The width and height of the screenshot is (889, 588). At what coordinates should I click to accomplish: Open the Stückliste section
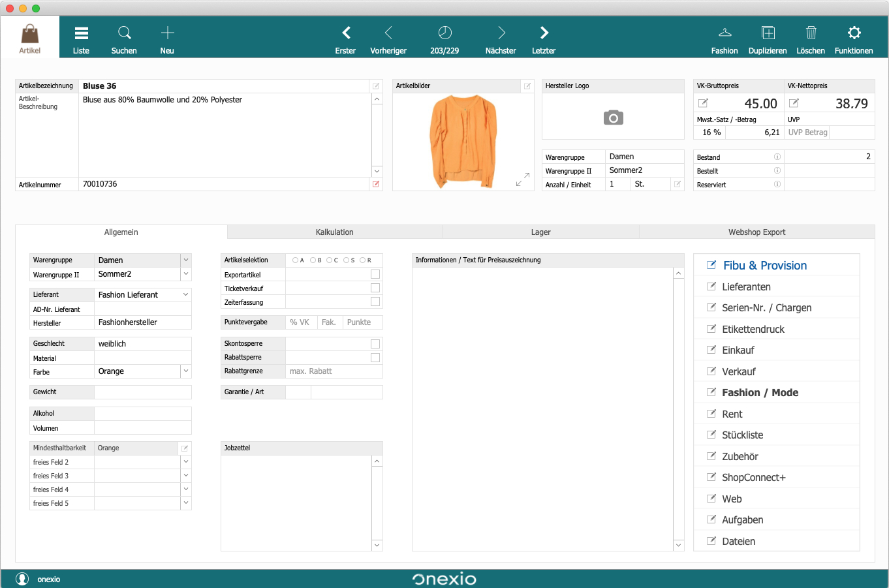tap(777, 435)
